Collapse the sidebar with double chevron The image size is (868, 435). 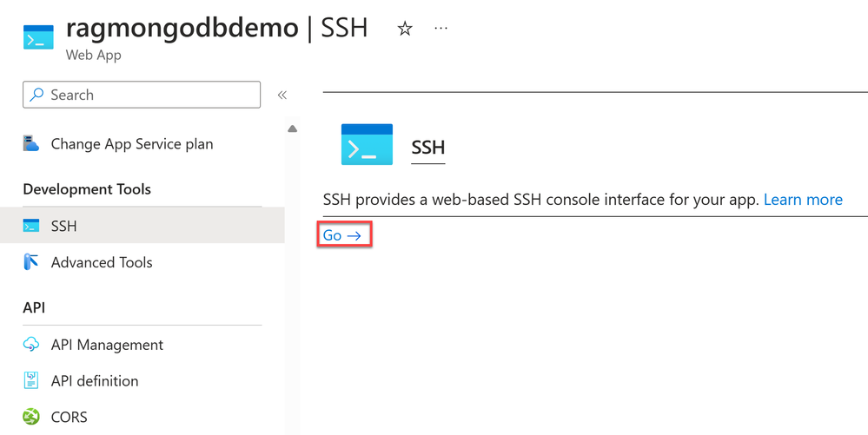tap(282, 95)
